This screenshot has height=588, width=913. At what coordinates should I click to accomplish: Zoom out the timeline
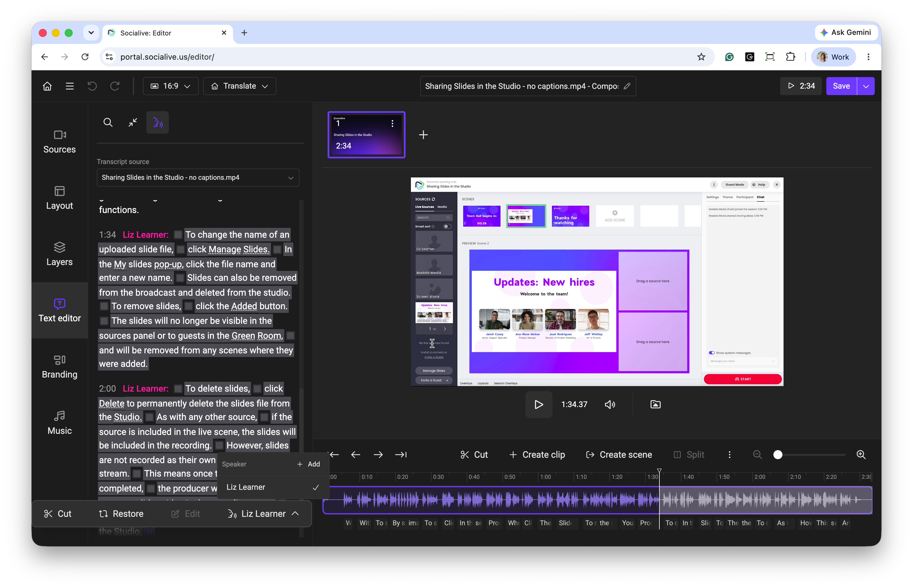click(x=757, y=455)
